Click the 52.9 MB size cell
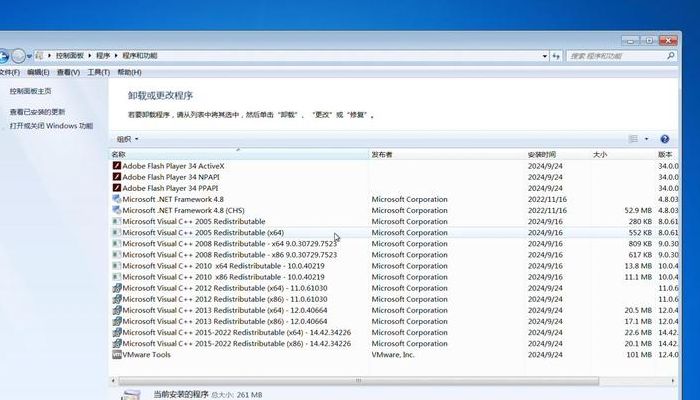This screenshot has width=700, height=400. pyautogui.click(x=638, y=210)
